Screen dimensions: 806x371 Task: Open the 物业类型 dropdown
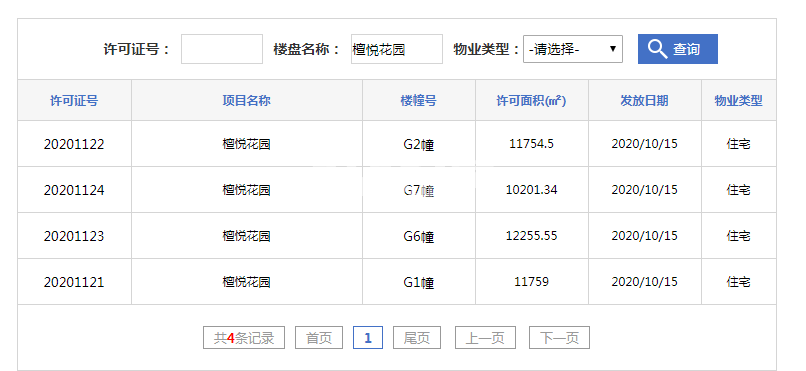pyautogui.click(x=573, y=49)
